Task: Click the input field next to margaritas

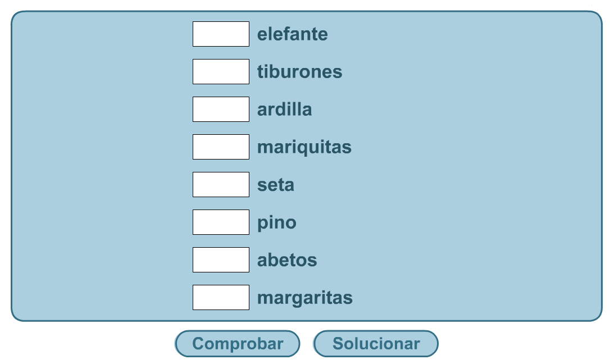Action: [x=221, y=297]
